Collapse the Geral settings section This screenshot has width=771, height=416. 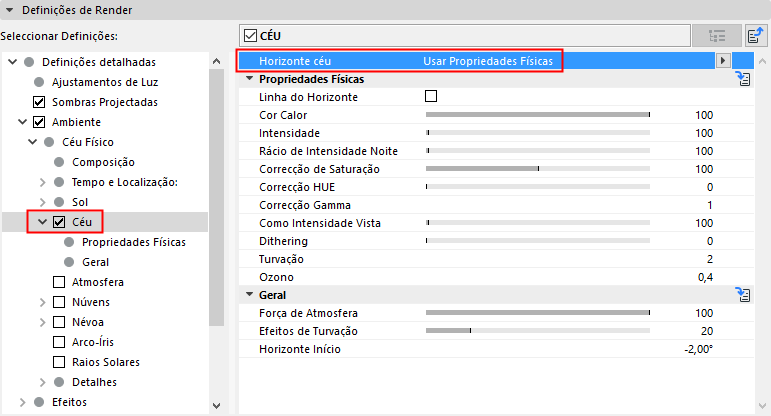coord(249,295)
